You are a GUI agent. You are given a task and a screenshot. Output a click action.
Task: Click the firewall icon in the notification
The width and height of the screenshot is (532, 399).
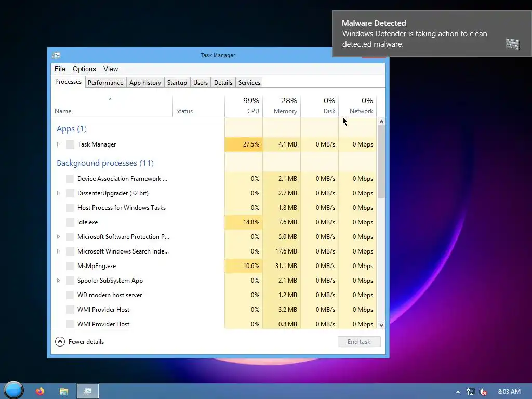click(512, 44)
